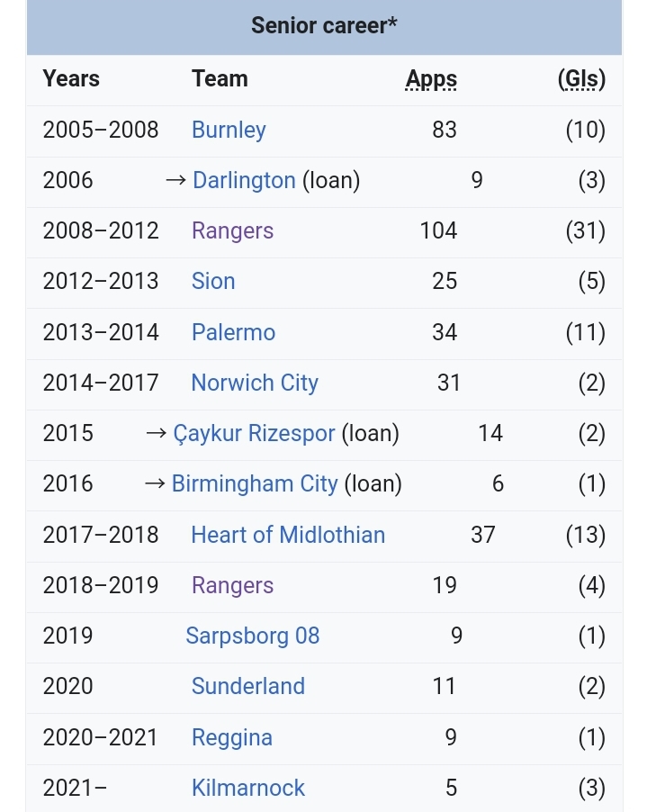Click Rangers link in the 2018–2019 row

(x=232, y=585)
